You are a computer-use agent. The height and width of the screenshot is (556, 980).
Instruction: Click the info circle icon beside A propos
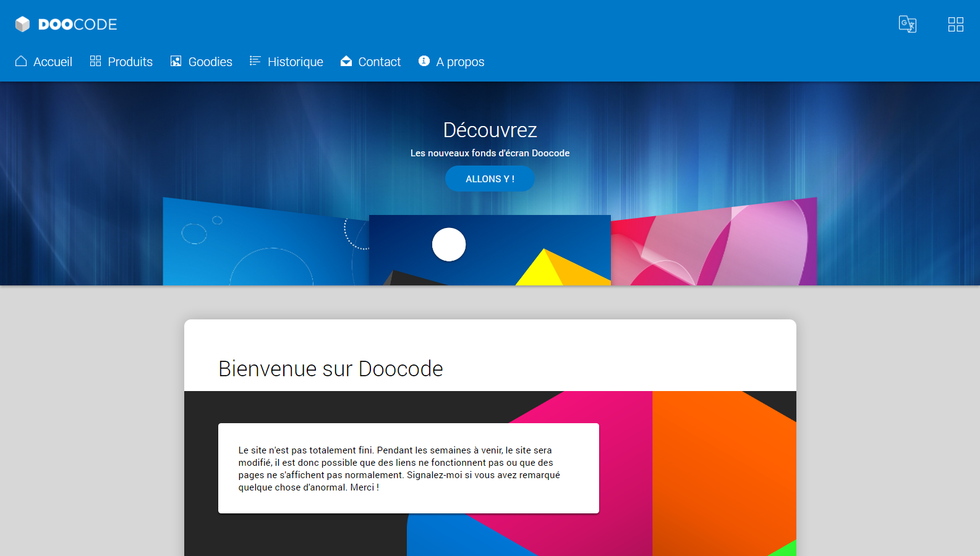(x=424, y=61)
